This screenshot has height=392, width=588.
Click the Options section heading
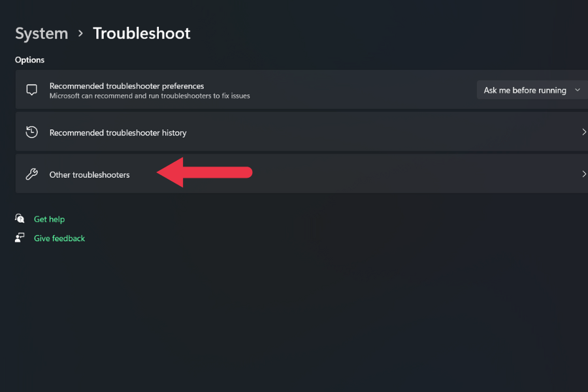click(x=29, y=60)
